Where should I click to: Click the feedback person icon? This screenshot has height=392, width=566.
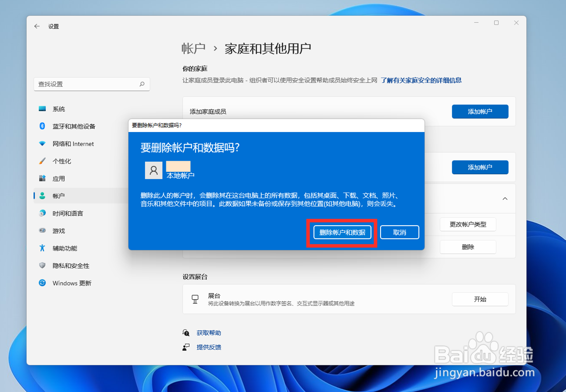tap(186, 347)
